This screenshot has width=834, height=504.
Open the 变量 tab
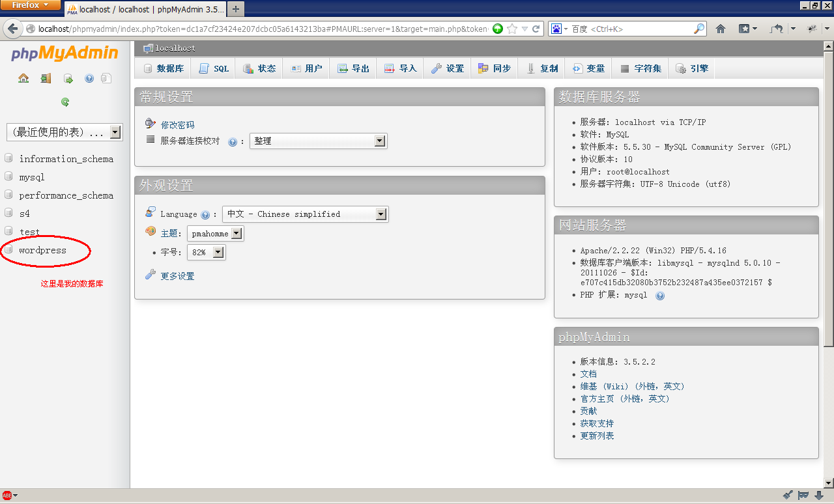click(x=589, y=68)
